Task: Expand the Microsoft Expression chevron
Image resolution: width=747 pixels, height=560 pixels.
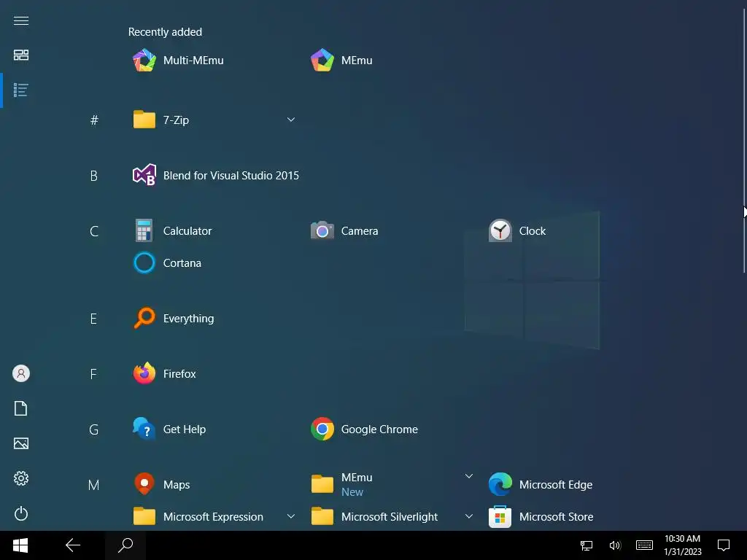Action: (x=290, y=516)
